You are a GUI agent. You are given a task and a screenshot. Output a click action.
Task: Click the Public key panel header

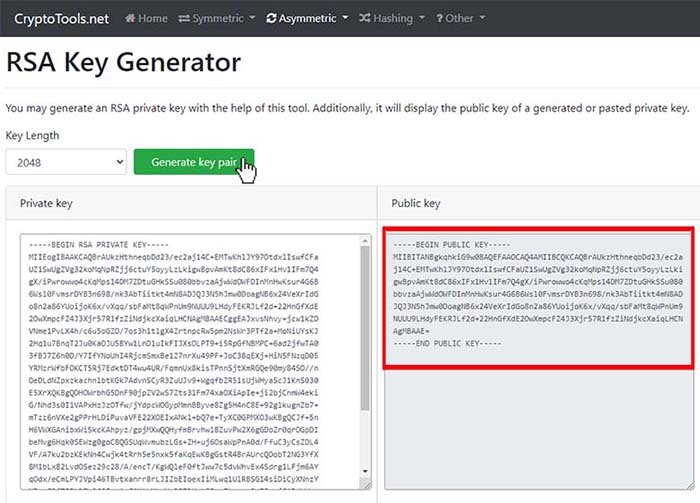(539, 204)
